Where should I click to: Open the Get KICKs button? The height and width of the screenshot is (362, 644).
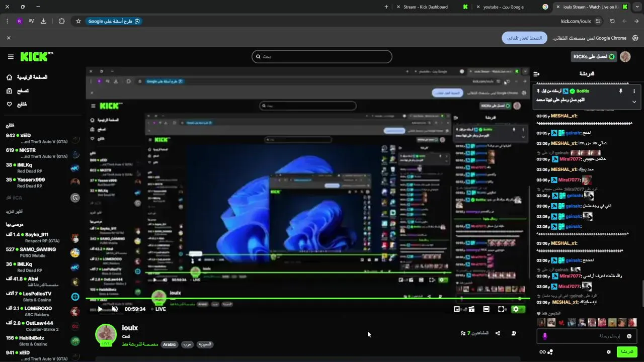click(594, 57)
